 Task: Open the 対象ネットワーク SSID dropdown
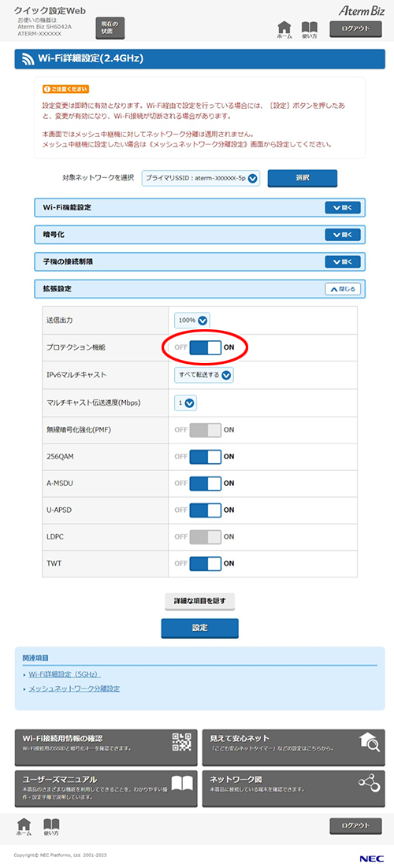coord(201,178)
